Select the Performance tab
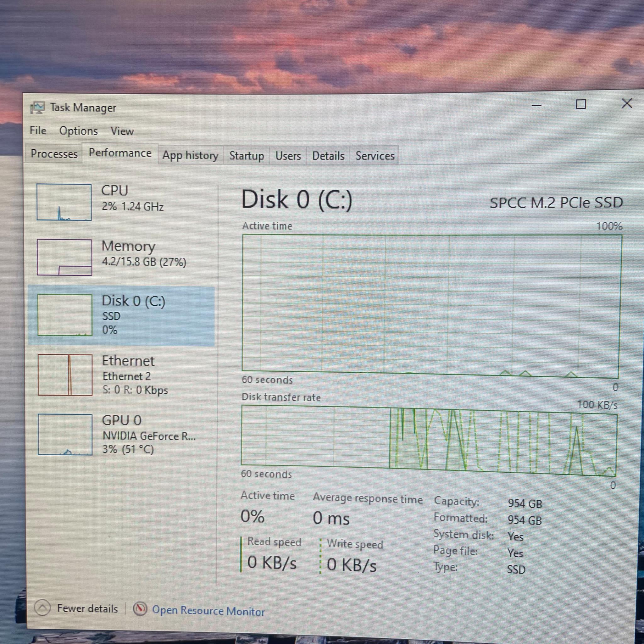The width and height of the screenshot is (644, 644). tap(120, 153)
